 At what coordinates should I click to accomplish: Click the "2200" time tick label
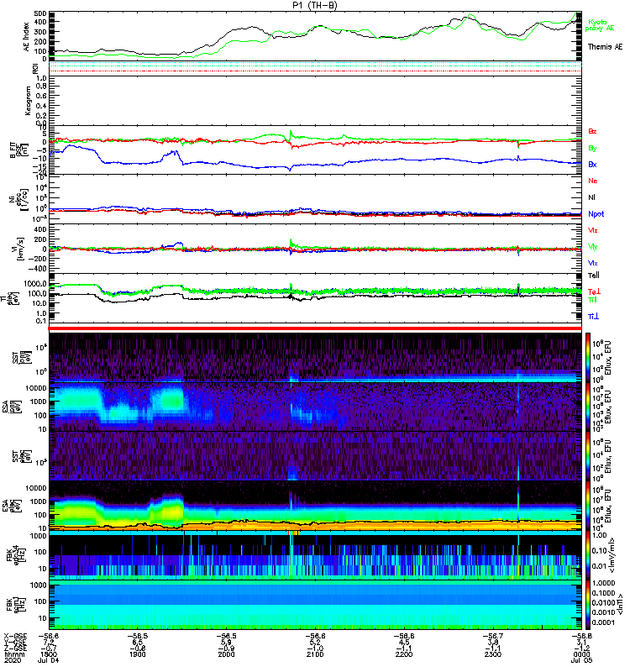pos(404,654)
